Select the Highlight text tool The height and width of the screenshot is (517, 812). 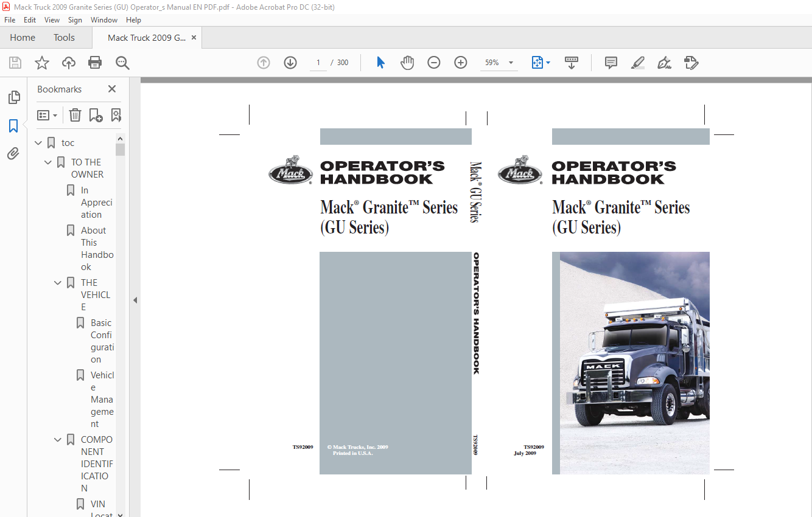(x=638, y=63)
